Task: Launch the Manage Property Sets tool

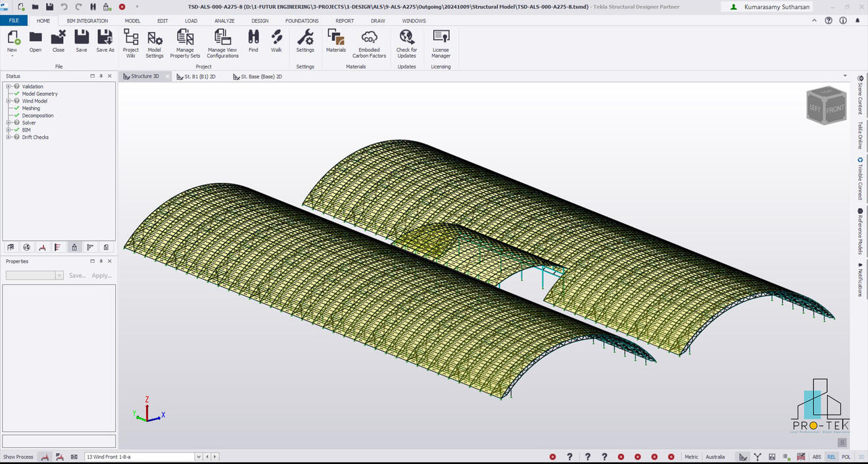Action: tap(185, 43)
